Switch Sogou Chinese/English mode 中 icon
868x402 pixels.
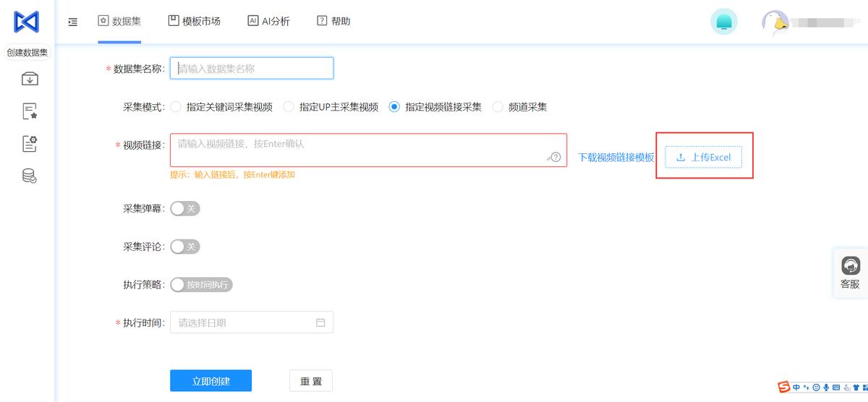pyautogui.click(x=796, y=388)
